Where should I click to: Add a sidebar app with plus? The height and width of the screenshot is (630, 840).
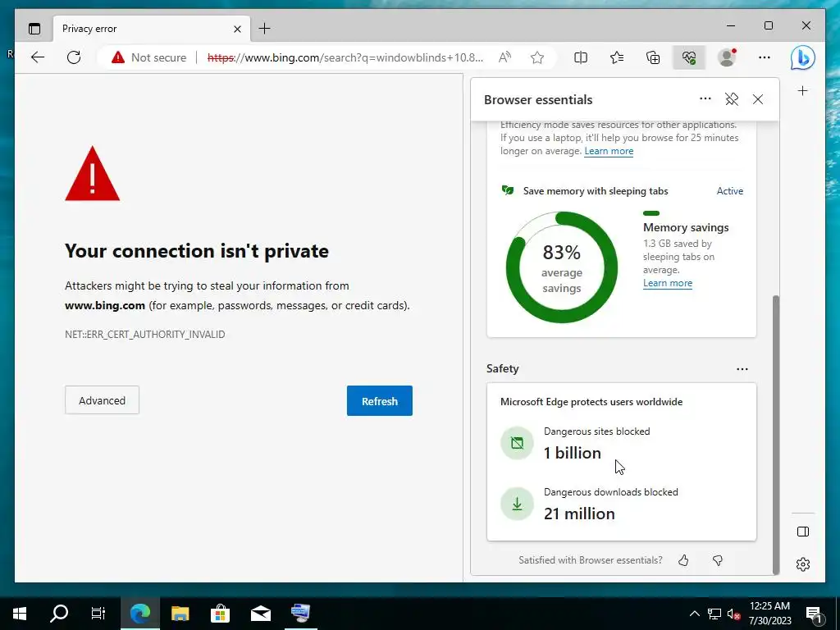coord(802,91)
